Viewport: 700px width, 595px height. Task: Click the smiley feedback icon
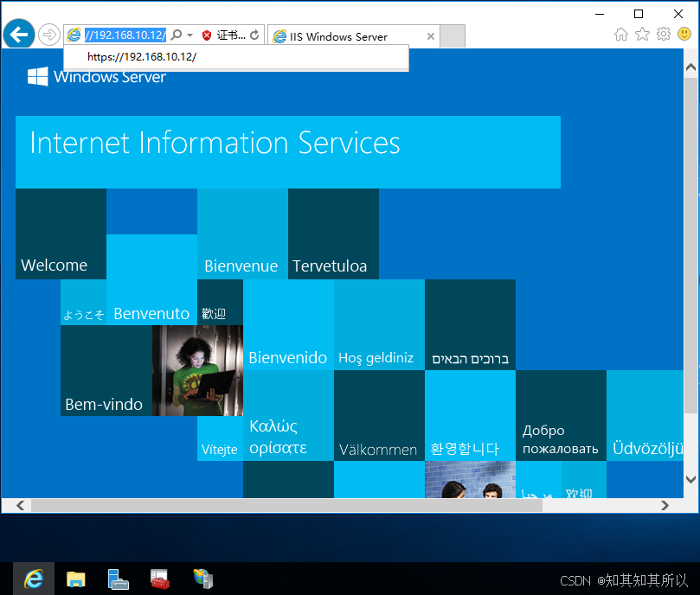pyautogui.click(x=684, y=35)
